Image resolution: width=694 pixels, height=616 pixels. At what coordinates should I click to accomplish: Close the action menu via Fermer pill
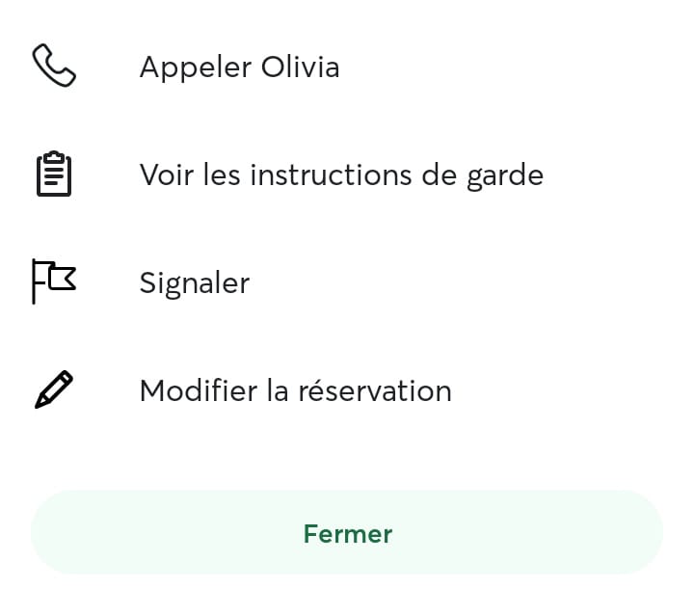click(347, 532)
